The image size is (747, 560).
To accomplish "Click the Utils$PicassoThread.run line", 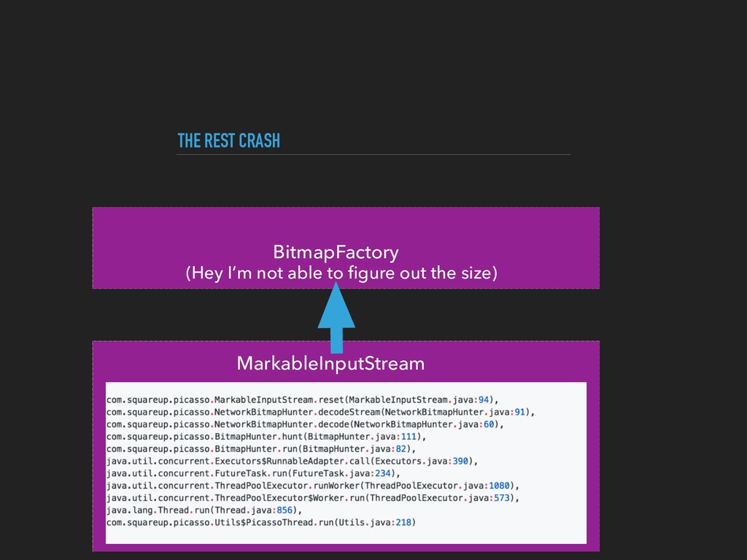I will coord(260,523).
